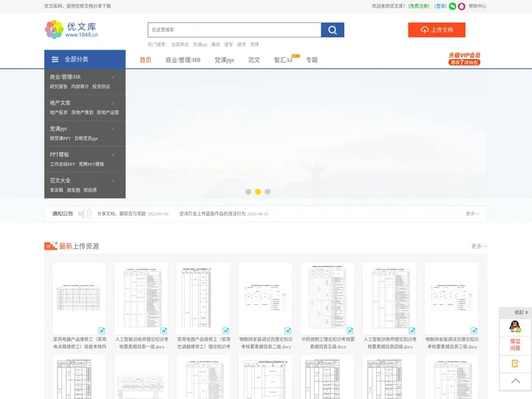Open sidebar subcategory 微党课PPT

coord(61,138)
